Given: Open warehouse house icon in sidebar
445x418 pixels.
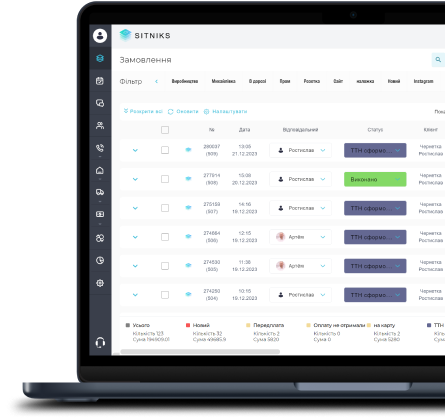Looking at the screenshot, I should tap(100, 170).
